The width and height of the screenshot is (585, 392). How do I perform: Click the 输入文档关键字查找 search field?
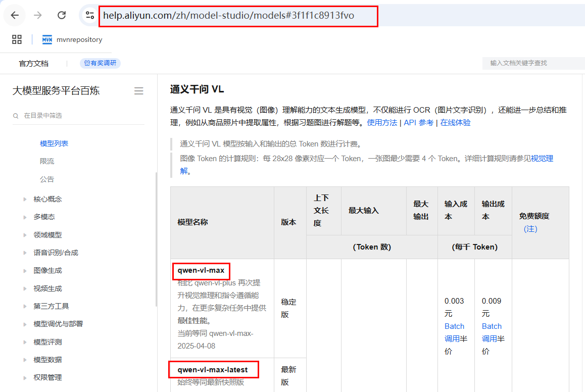[530, 63]
